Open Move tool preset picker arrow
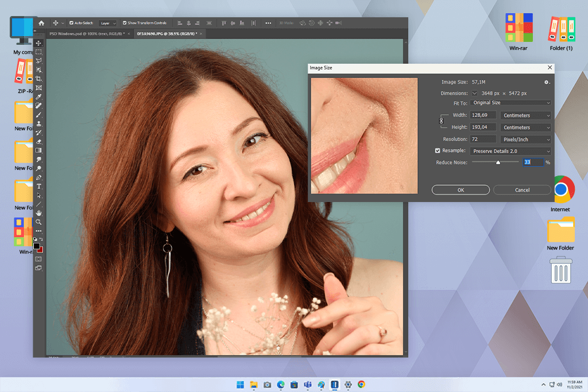 [63, 23]
